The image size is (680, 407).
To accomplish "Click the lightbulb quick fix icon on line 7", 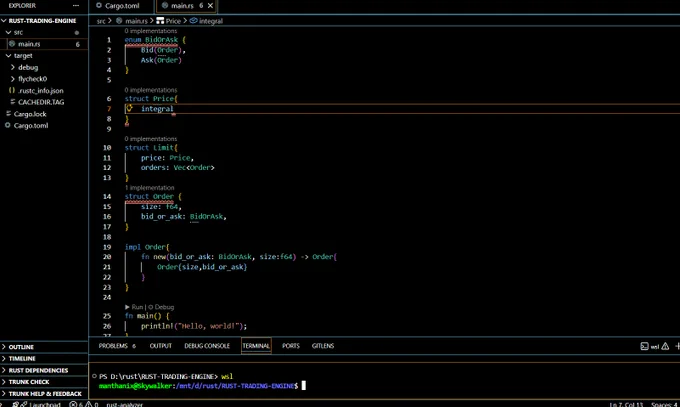I will click(x=129, y=108).
